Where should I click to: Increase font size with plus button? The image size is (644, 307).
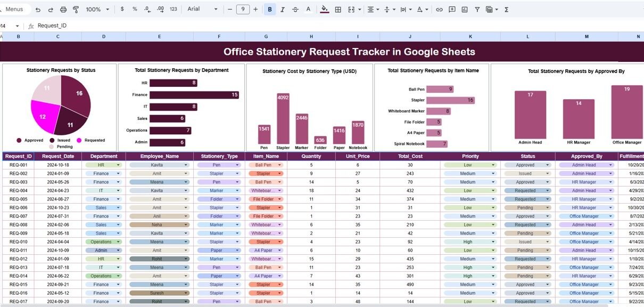tap(255, 10)
